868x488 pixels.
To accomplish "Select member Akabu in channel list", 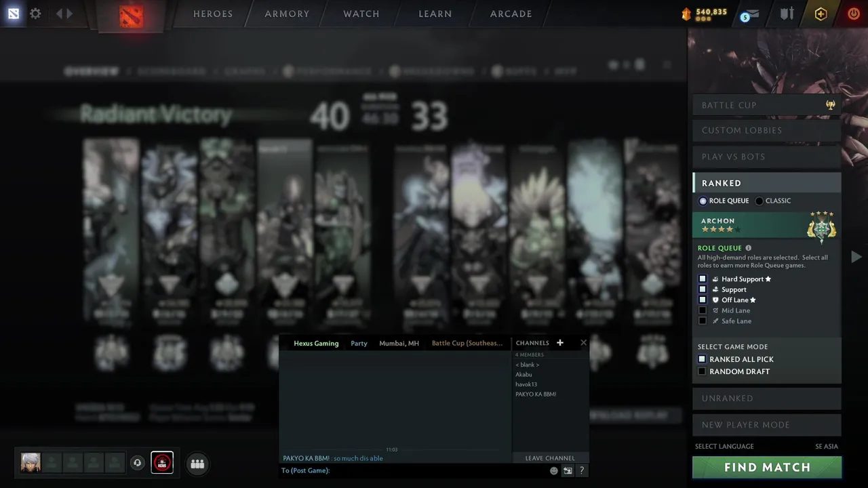I will 524,375.
